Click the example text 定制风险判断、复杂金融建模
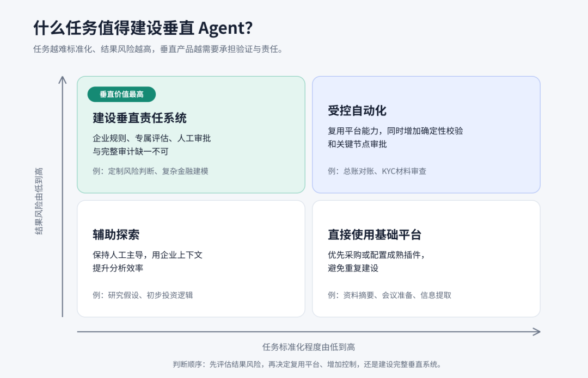Viewport: 588px width, 378px height. 158,171
